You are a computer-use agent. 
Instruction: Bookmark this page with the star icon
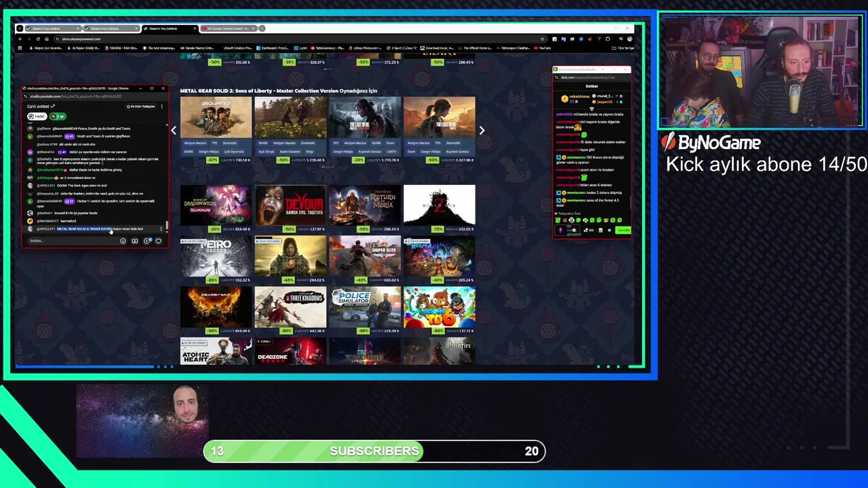[x=542, y=39]
